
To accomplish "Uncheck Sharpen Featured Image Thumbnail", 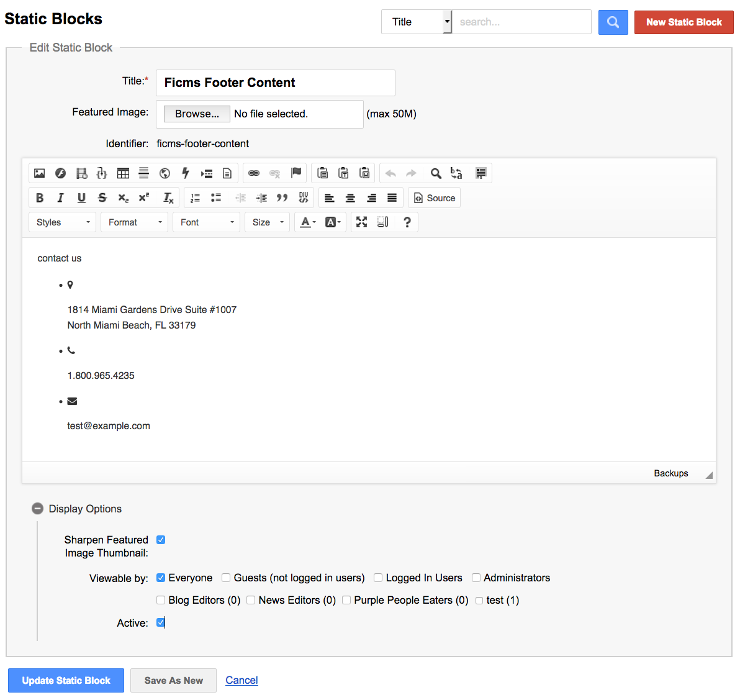I will click(161, 540).
